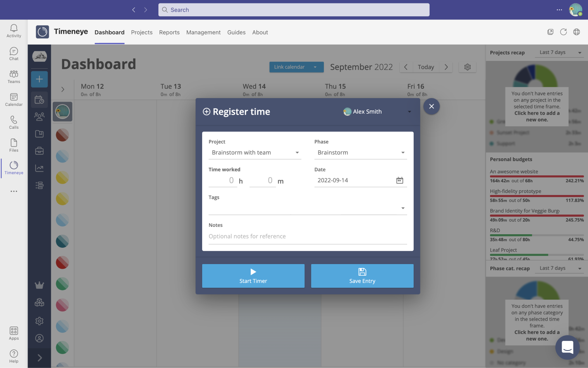Select the Teams icon in the left rail
The height and width of the screenshot is (368, 588).
[x=14, y=76]
